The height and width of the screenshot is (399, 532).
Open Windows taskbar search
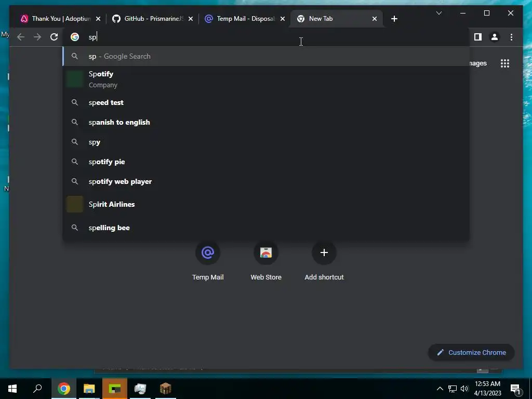pos(37,389)
